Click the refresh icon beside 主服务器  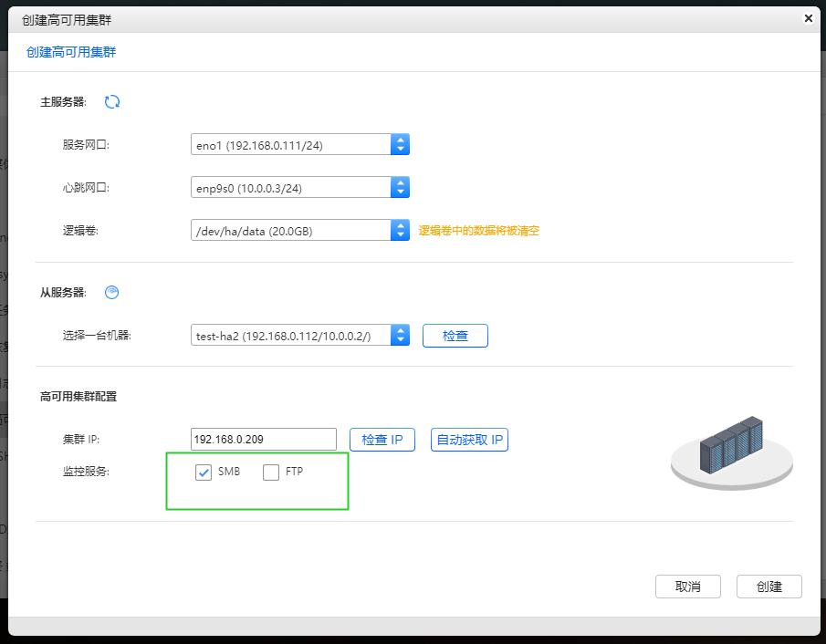pos(112,102)
